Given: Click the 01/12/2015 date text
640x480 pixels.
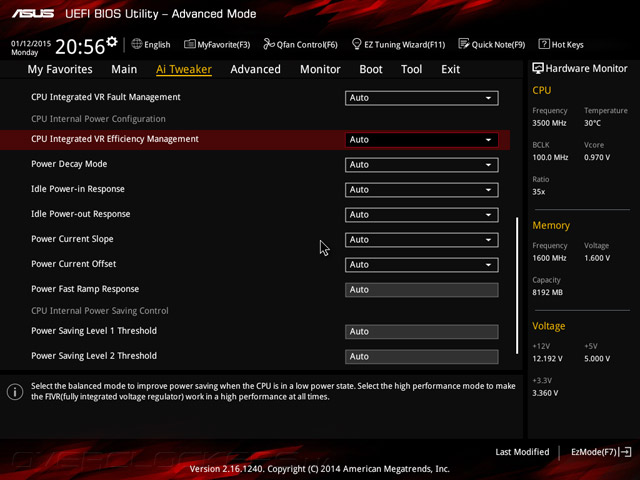Looking at the screenshot, I should pyautogui.click(x=31, y=43).
